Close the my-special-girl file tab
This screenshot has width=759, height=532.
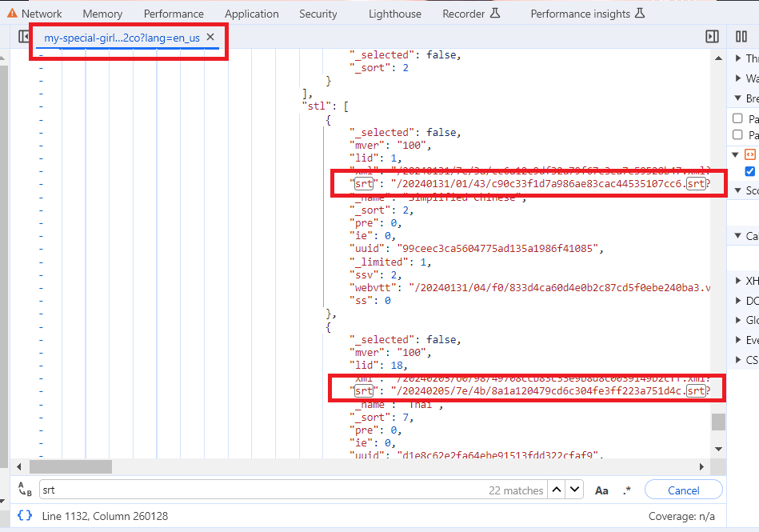click(x=210, y=37)
